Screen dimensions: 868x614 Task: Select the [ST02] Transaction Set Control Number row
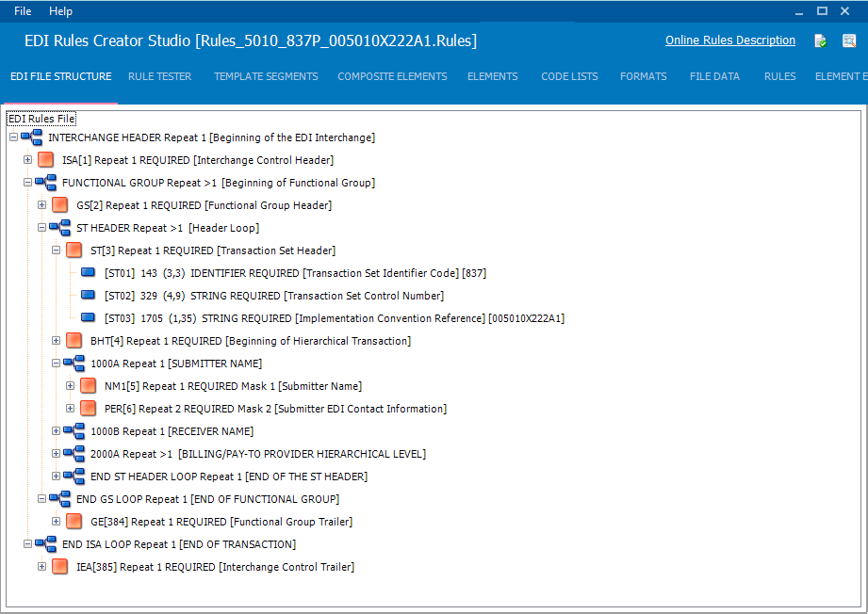(x=274, y=296)
